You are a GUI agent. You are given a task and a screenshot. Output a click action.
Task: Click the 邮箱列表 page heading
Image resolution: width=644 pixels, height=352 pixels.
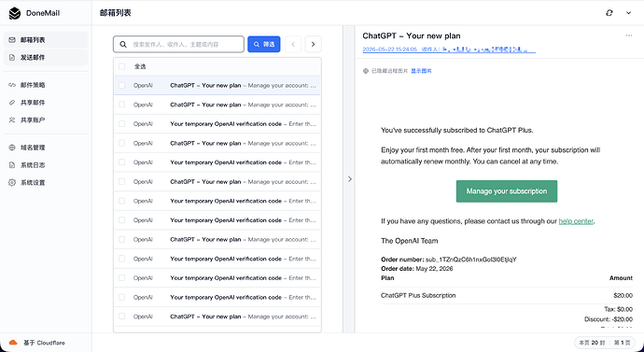116,13
